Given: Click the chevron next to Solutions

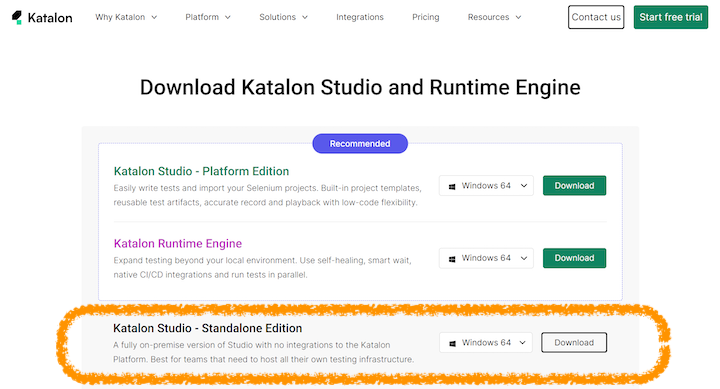Looking at the screenshot, I should tap(305, 17).
